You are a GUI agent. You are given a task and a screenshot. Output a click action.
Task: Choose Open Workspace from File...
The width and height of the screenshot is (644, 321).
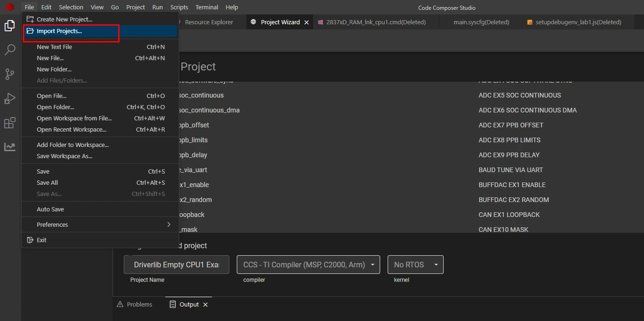100,118
